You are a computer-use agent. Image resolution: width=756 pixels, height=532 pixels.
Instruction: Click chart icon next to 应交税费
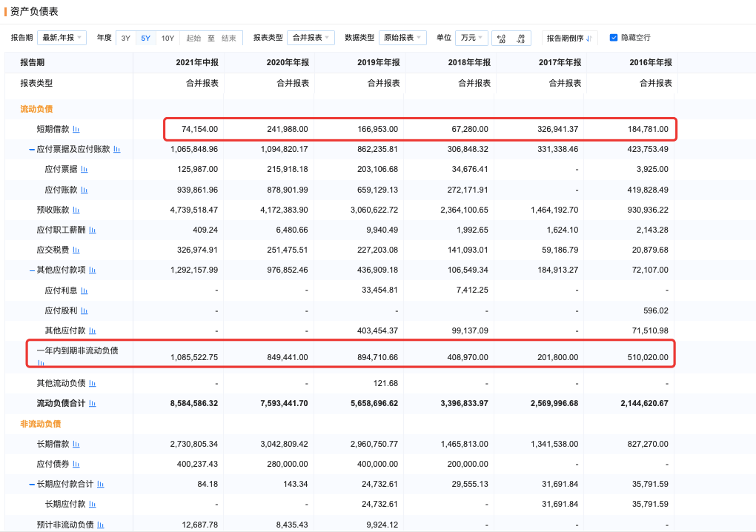pos(76,250)
